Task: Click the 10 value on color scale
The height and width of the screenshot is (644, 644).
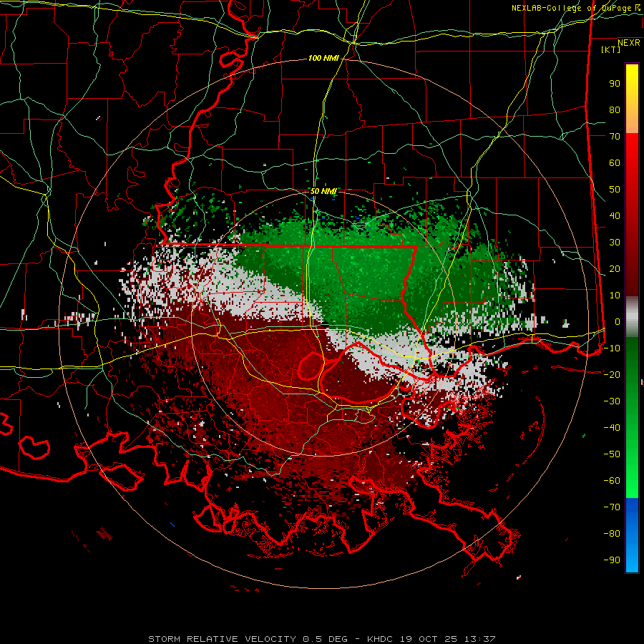Action: 615,296
